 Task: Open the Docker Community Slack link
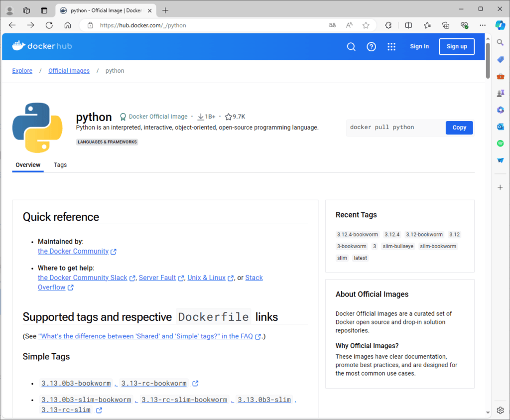coord(83,278)
